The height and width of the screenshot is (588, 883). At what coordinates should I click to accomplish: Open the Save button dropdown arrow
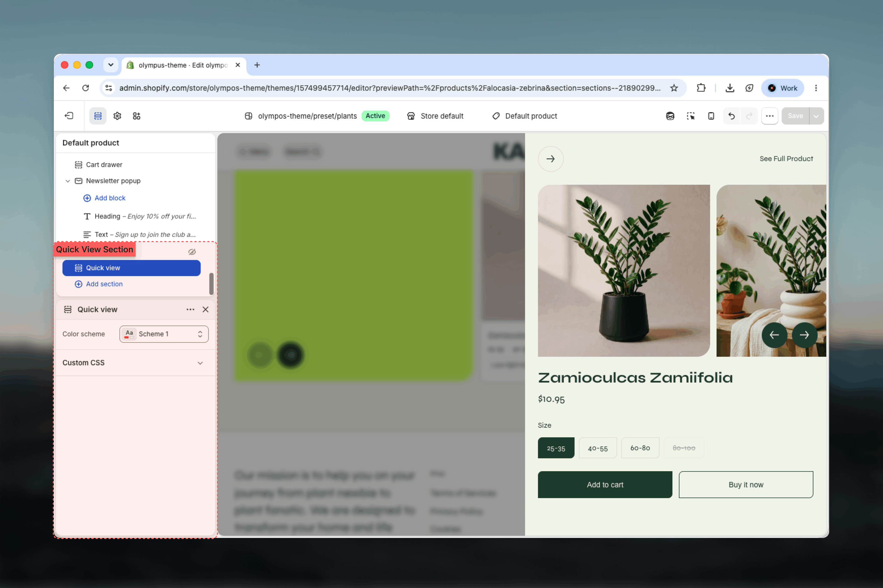[816, 116]
